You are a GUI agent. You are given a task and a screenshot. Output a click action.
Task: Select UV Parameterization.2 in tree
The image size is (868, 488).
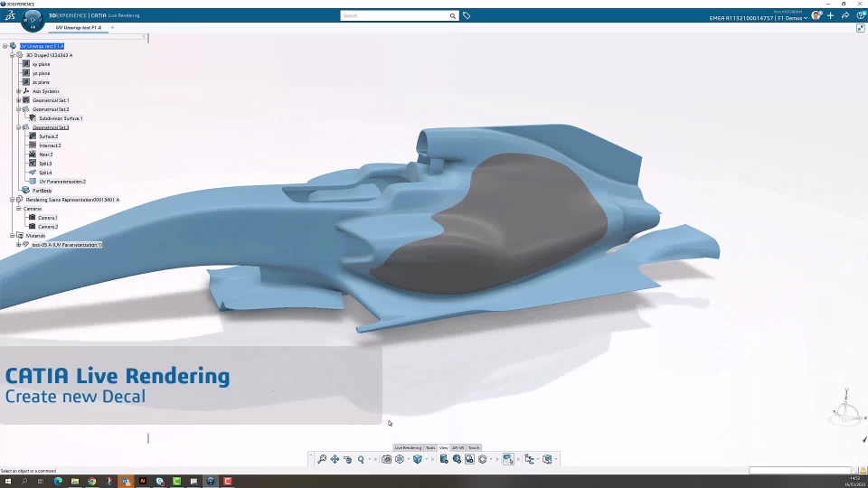(x=62, y=182)
